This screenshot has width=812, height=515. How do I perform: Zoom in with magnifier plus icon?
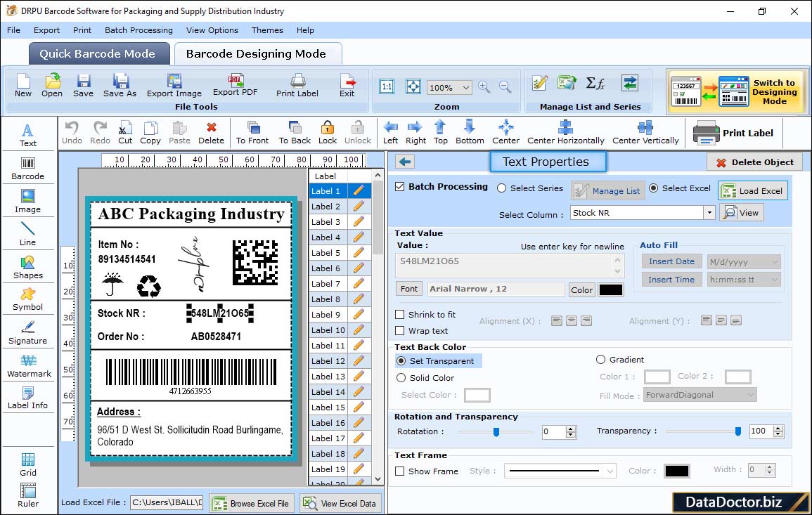484,87
